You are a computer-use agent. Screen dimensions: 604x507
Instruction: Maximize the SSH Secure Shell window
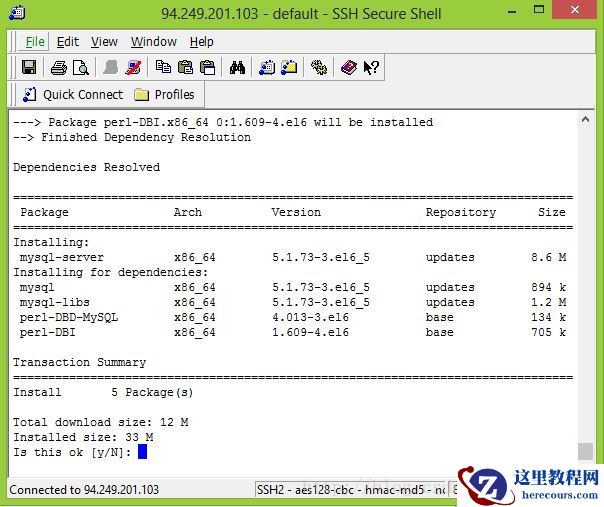pyautogui.click(x=539, y=10)
